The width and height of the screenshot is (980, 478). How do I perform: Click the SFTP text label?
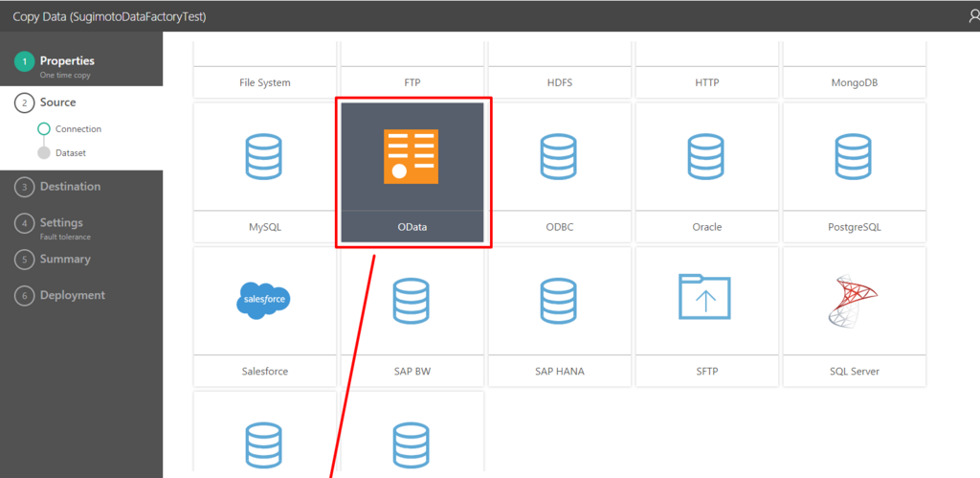click(707, 371)
